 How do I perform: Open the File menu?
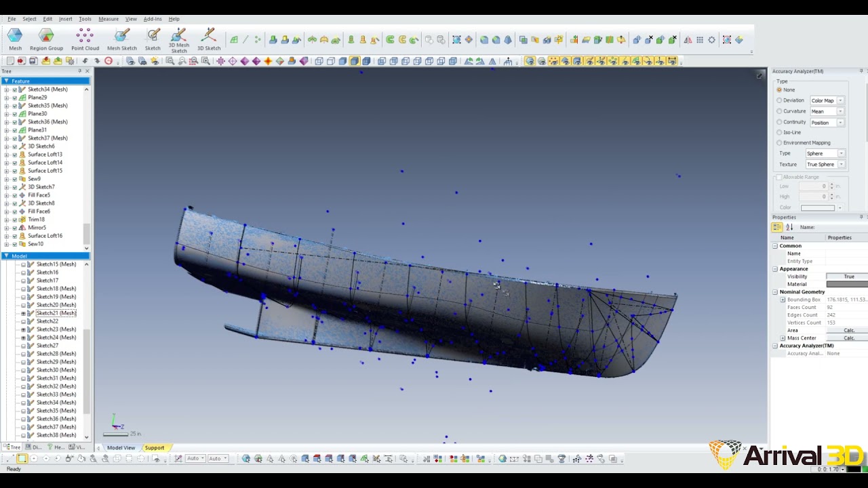pyautogui.click(x=12, y=19)
